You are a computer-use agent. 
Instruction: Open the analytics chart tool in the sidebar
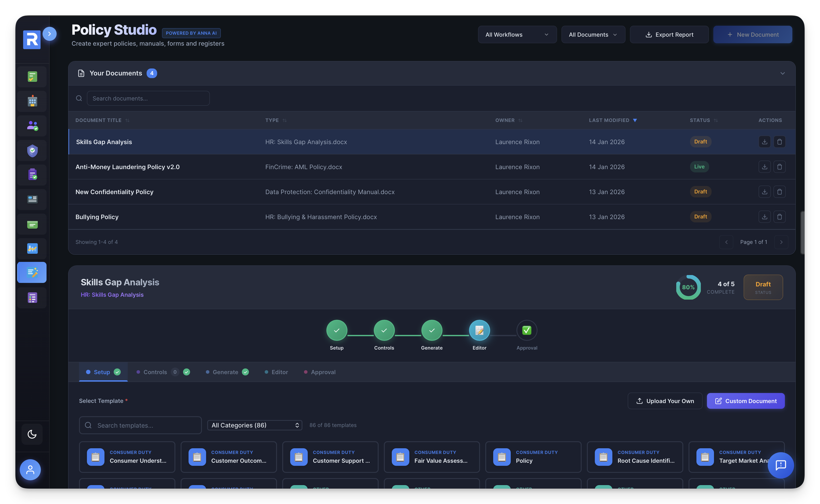tap(32, 248)
